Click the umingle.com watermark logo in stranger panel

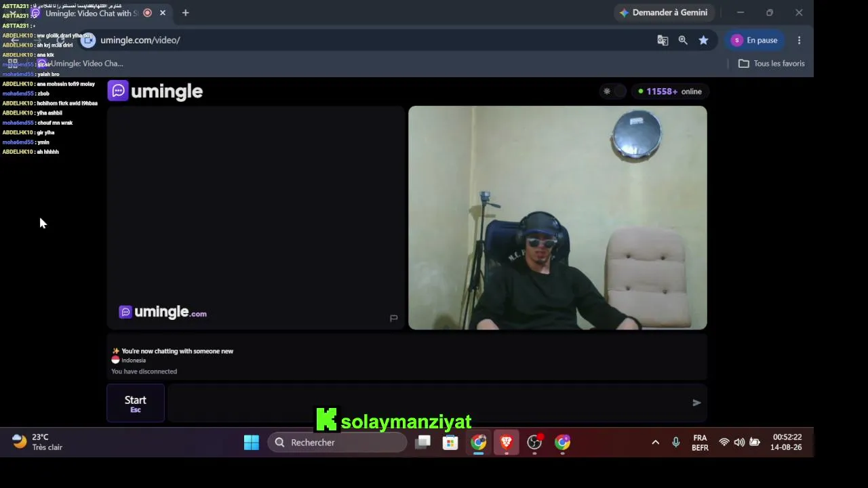click(163, 312)
